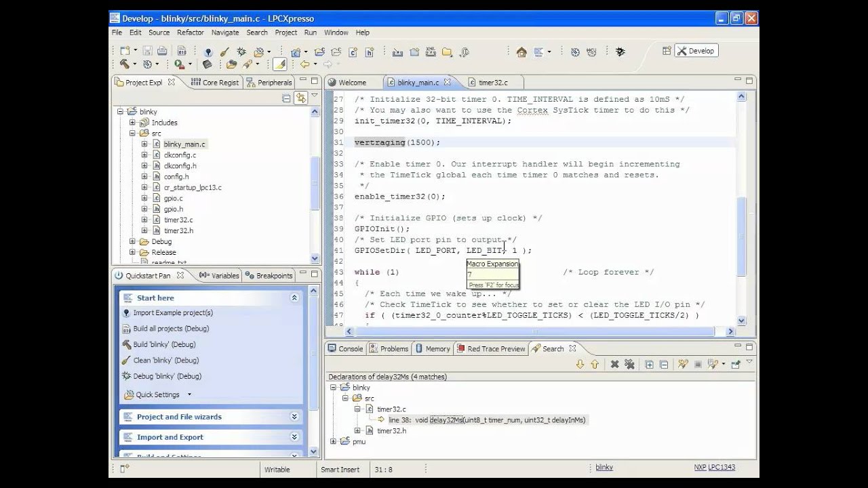Click Build all projects (Debug) link
The width and height of the screenshot is (868, 488).
[x=171, y=329]
